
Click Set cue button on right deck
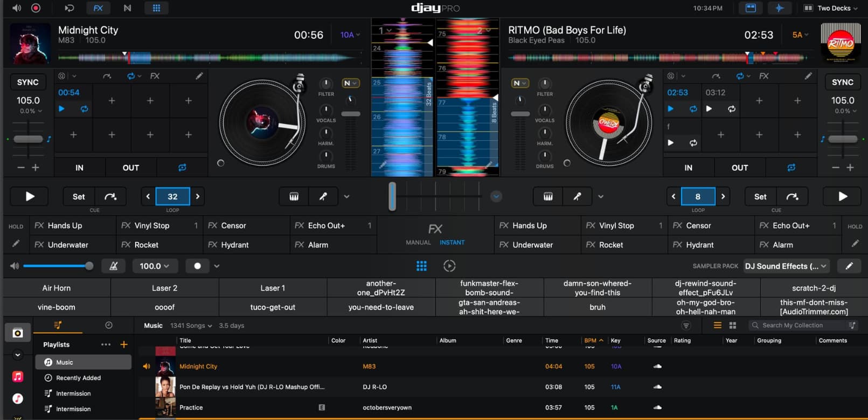pos(760,196)
